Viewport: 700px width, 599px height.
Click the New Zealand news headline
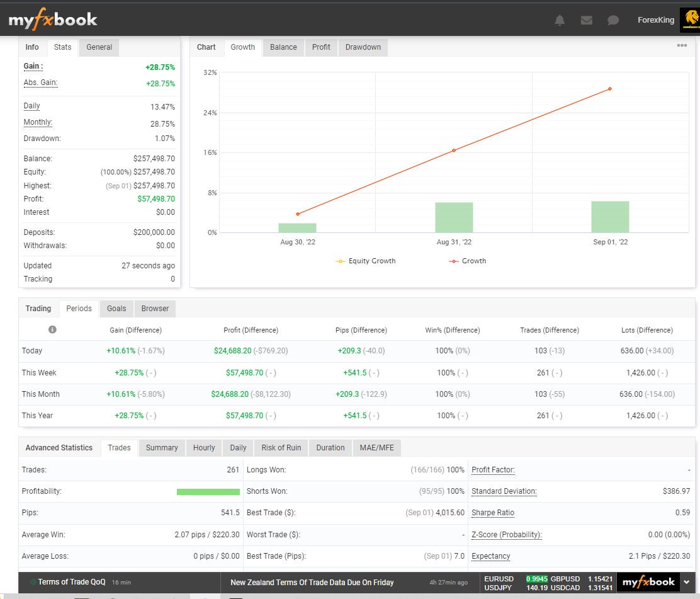click(312, 583)
